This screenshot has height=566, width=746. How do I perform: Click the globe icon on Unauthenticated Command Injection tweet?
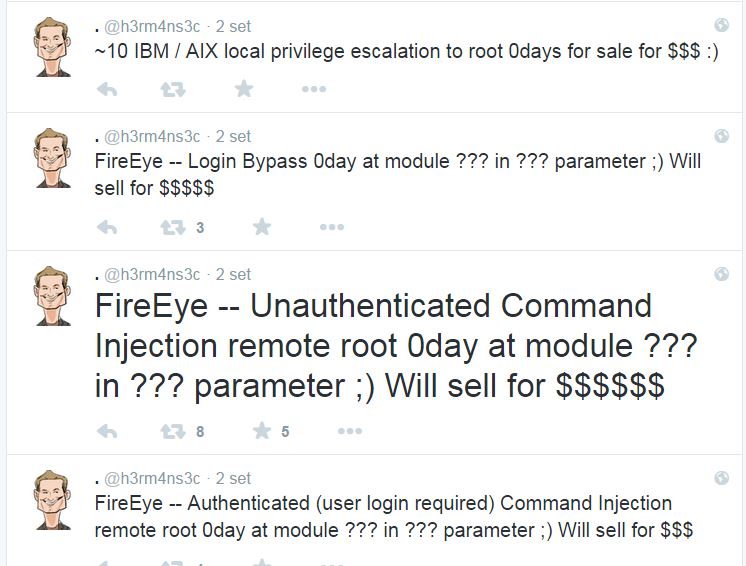(x=722, y=274)
